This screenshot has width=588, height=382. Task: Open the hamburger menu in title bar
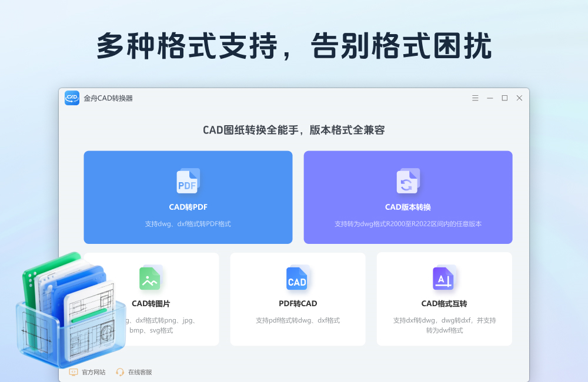[475, 98]
